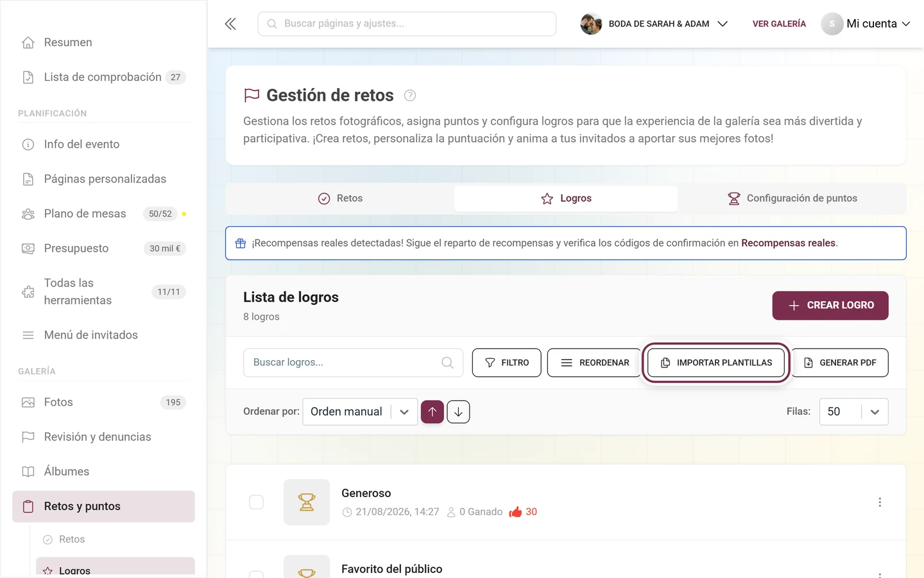The height and width of the screenshot is (578, 924).
Task: Focus the Buscar logros search field
Action: 353,363
